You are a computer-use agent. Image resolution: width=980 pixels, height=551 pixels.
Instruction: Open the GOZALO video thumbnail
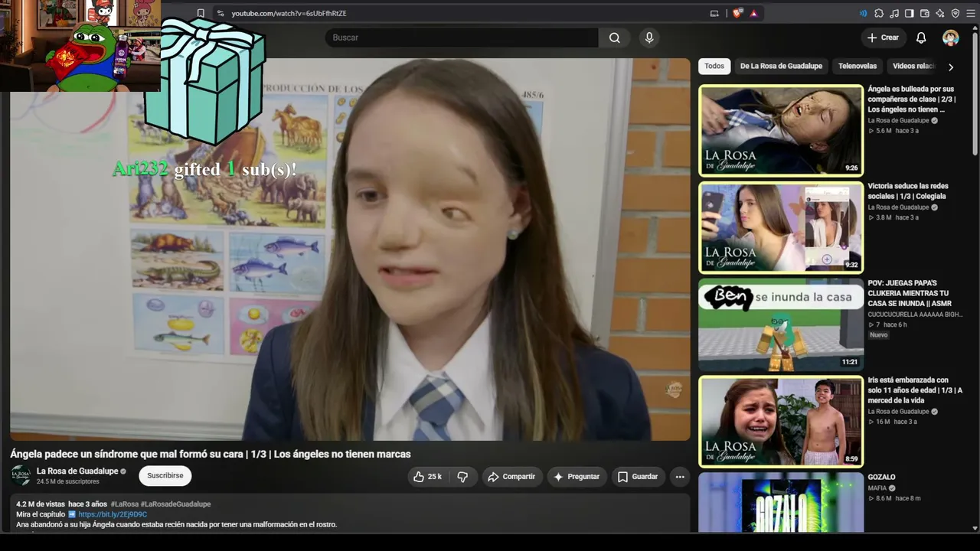click(781, 502)
